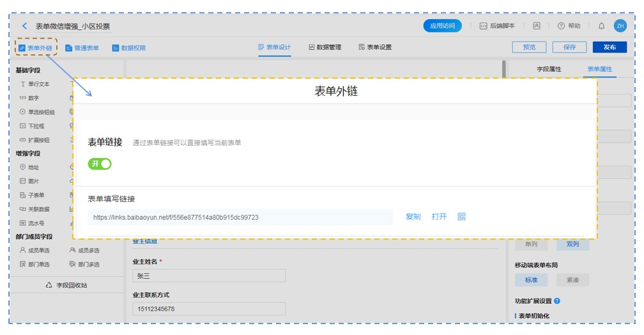Select 双列 layout option
The image size is (644, 335).
coord(572,244)
